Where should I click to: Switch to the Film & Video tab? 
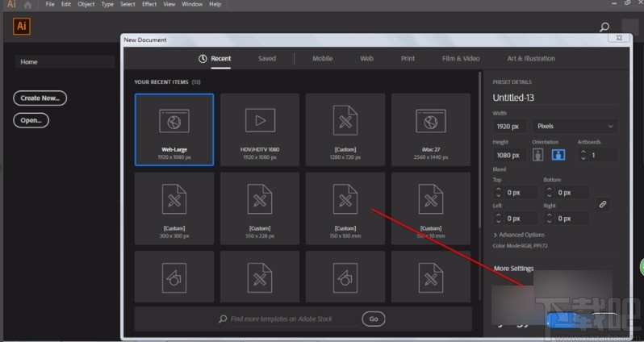(x=461, y=58)
